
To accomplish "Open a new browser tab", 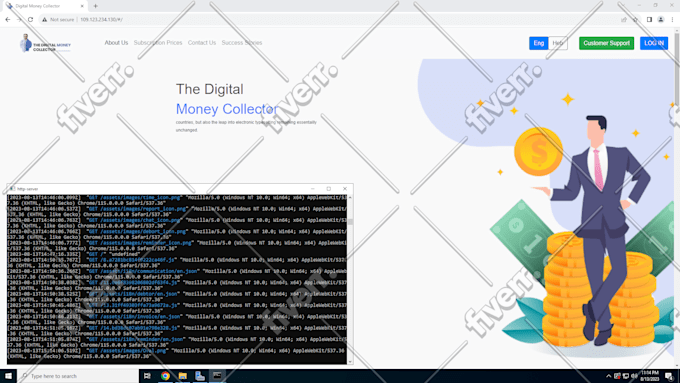I will pos(95,6).
